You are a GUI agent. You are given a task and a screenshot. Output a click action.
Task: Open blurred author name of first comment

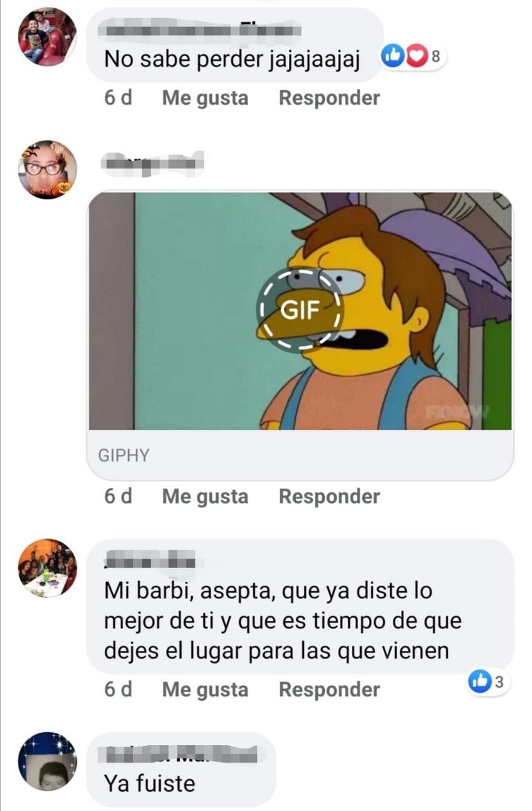[x=199, y=30]
